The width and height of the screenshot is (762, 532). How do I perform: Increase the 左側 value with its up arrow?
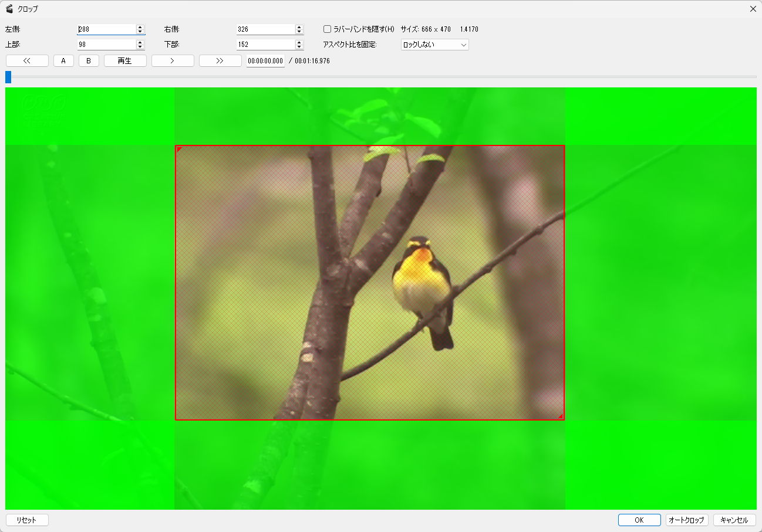(140, 27)
